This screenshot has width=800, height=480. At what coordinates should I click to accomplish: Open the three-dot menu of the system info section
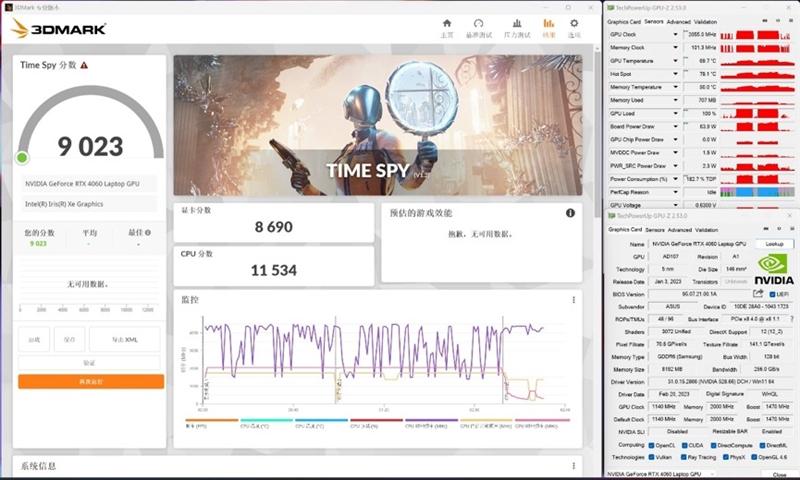coord(573,466)
